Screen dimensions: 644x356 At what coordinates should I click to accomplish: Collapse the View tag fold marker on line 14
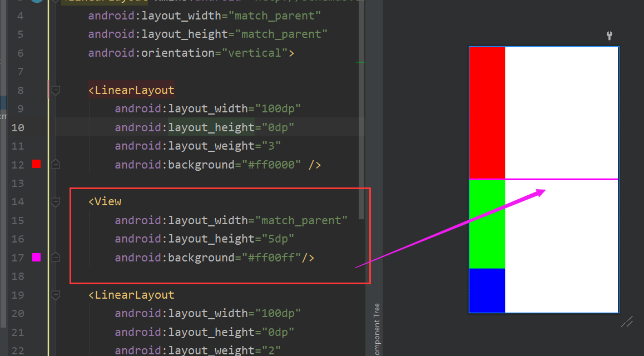(56, 201)
